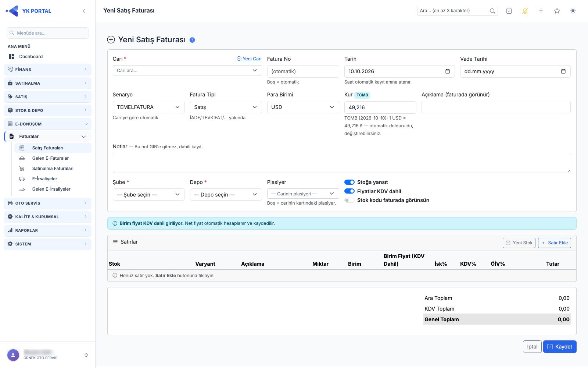588x368 pixels.
Task: Open the Şube seçin dropdown
Action: 148,195
